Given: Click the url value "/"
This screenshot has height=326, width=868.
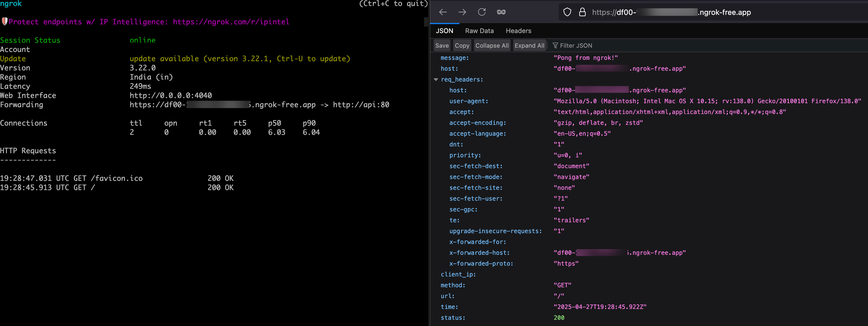Looking at the screenshot, I should (559, 296).
